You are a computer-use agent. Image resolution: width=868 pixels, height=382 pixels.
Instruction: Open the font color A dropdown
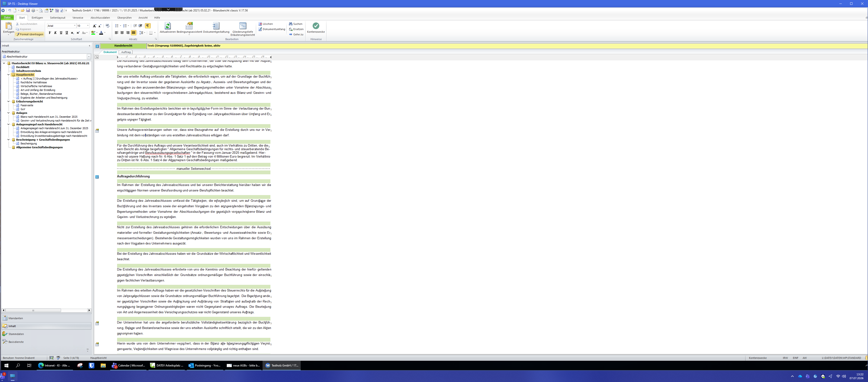click(105, 33)
